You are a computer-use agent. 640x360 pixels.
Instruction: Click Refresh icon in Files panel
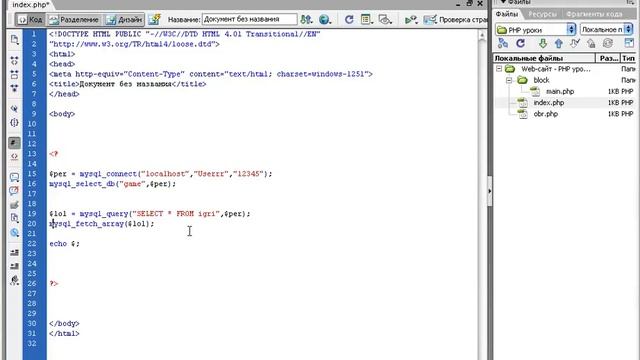pyautogui.click(x=520, y=43)
